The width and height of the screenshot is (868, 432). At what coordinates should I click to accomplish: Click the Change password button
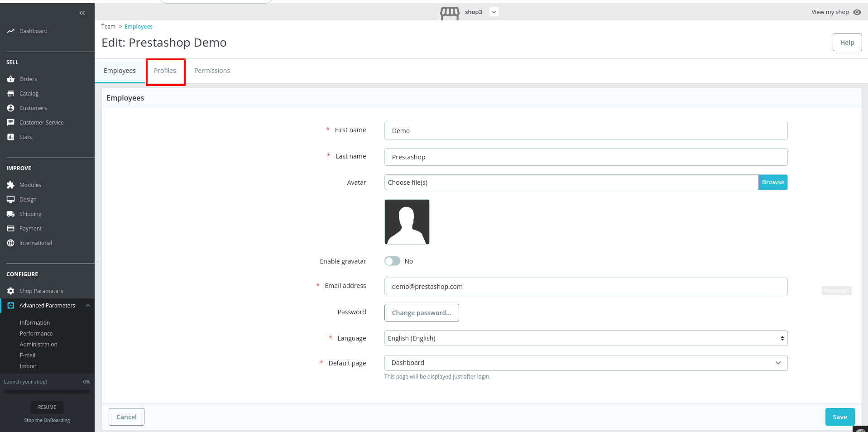click(x=421, y=312)
